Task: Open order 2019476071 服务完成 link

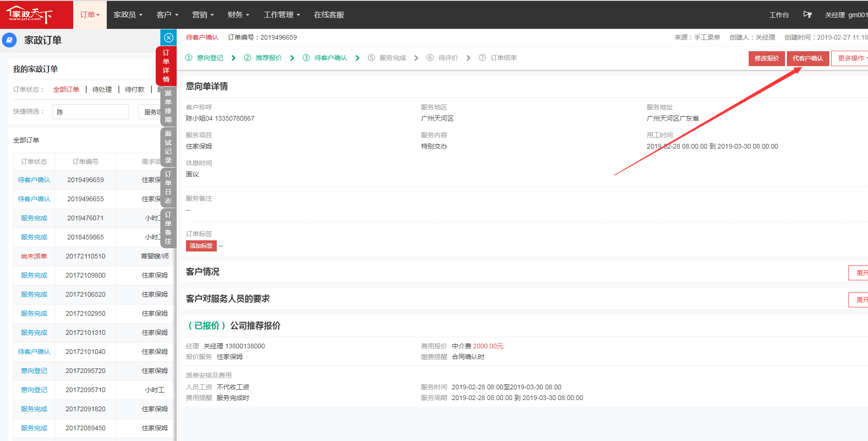Action: pos(34,218)
